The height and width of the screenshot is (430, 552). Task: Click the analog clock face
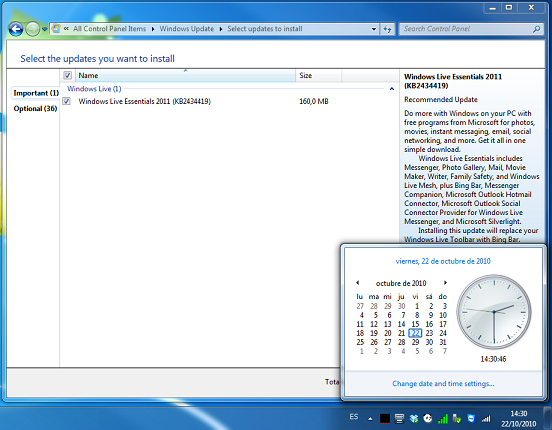(x=494, y=312)
